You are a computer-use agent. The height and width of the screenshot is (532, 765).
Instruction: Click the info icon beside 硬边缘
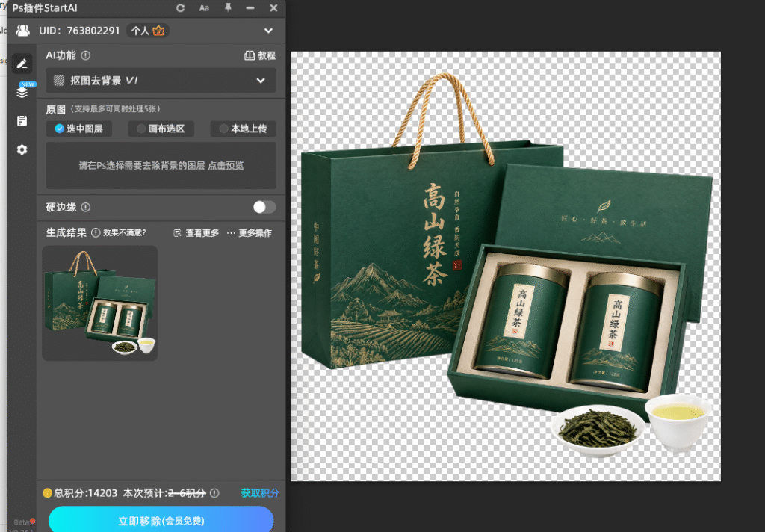coord(85,208)
